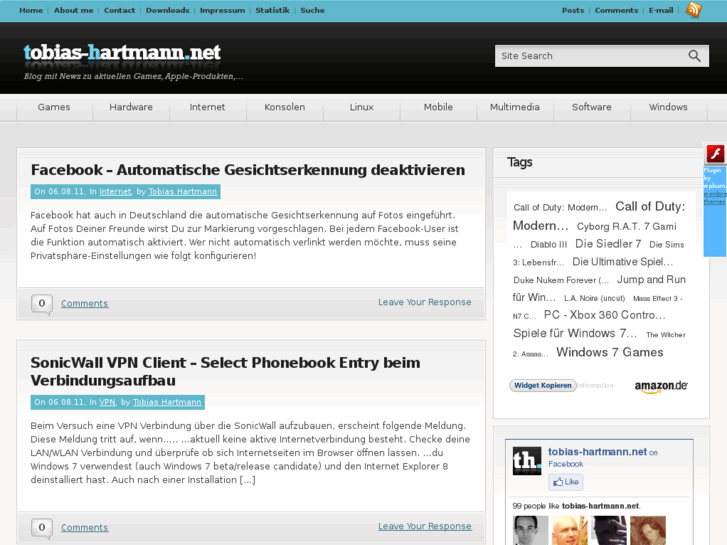Open the Software category
The width and height of the screenshot is (727, 545).
(592, 107)
